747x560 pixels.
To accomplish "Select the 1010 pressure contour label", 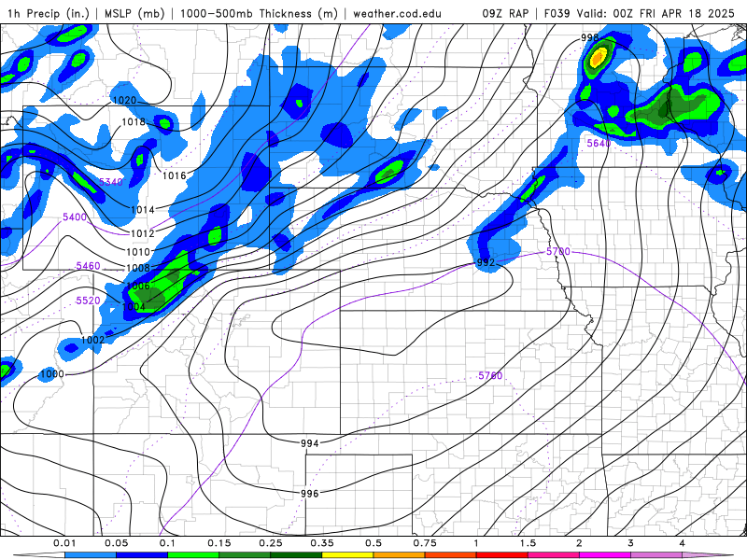I will [138, 252].
